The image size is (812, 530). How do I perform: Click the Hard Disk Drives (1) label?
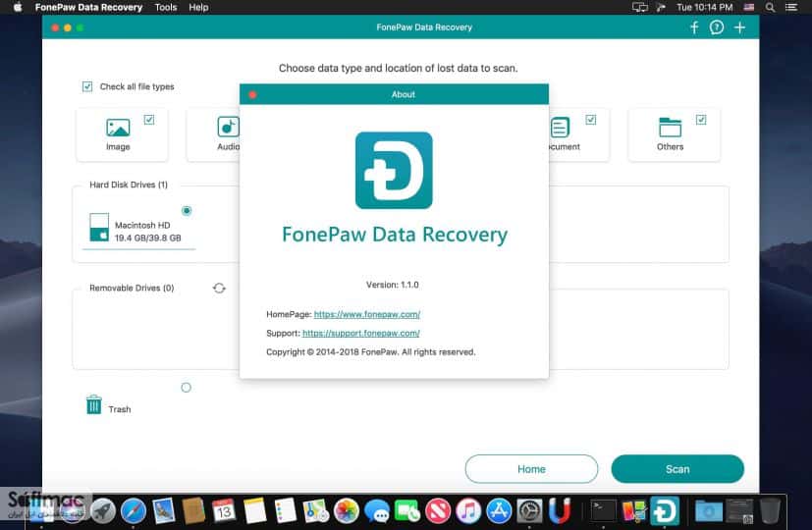129,185
